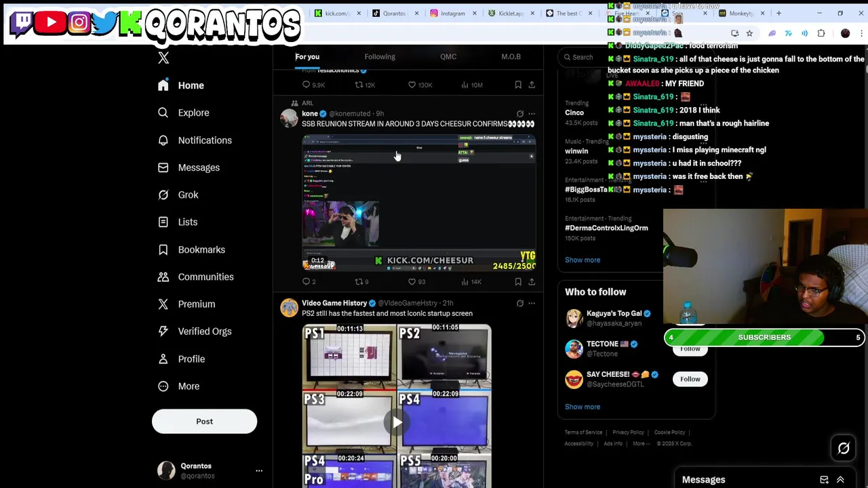
Task: Open #DermaControlxLingOrm trending topic
Action: pos(606,228)
